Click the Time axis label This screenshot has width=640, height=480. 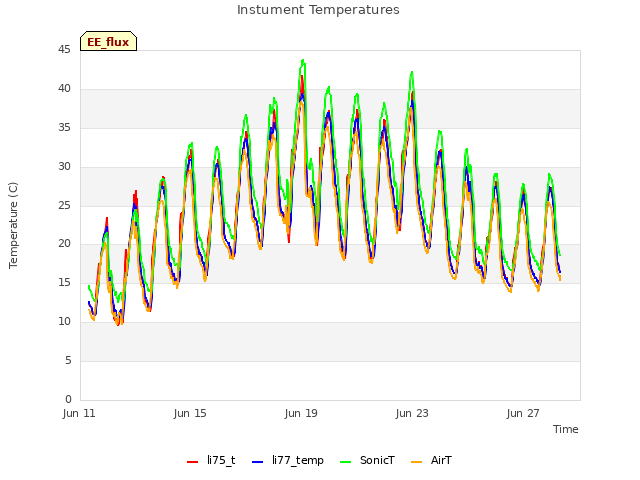pos(566,429)
